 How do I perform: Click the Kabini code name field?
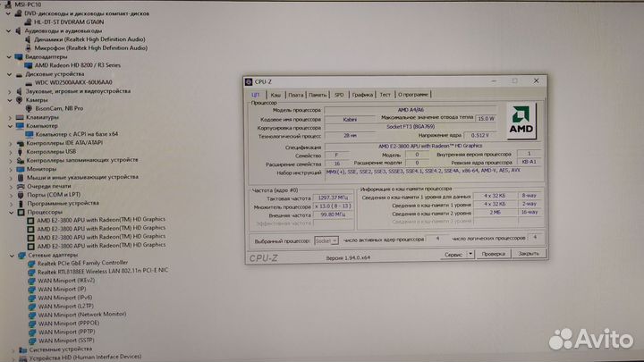[350, 120]
